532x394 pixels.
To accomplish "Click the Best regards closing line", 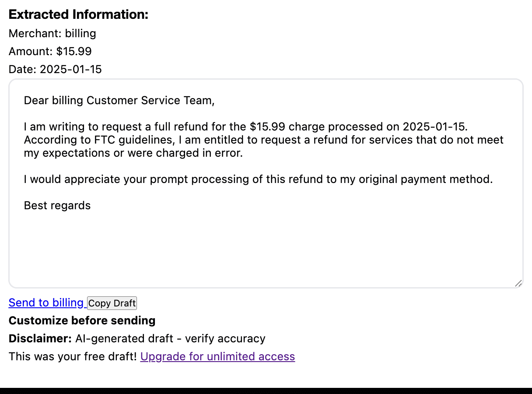I will 57,205.
